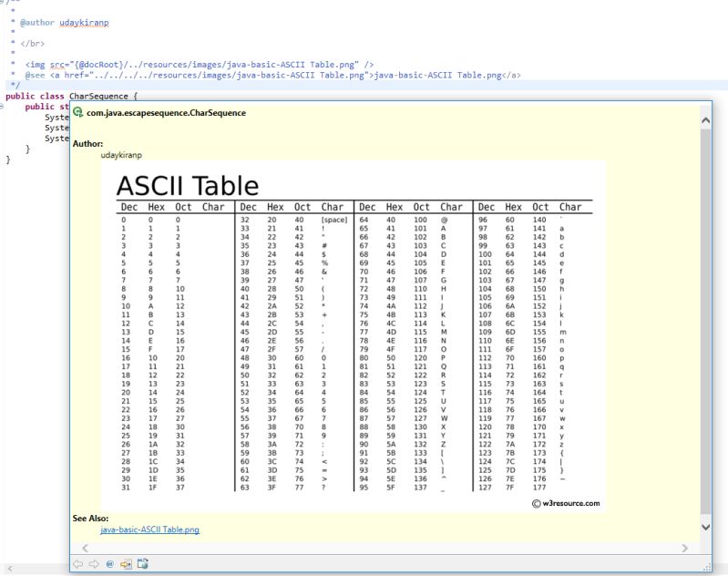The height and width of the screenshot is (576, 728).
Task: Click popup title com.java.escapesequence.CharSequence
Action: pos(166,113)
